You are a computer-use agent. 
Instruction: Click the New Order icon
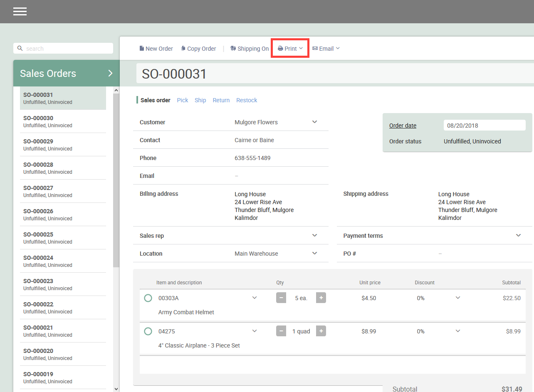(x=141, y=49)
